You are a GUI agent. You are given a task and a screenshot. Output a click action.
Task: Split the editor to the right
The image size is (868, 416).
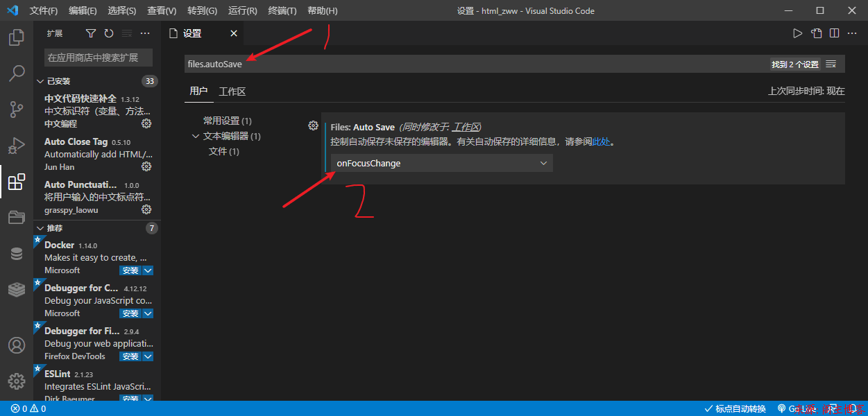click(835, 33)
